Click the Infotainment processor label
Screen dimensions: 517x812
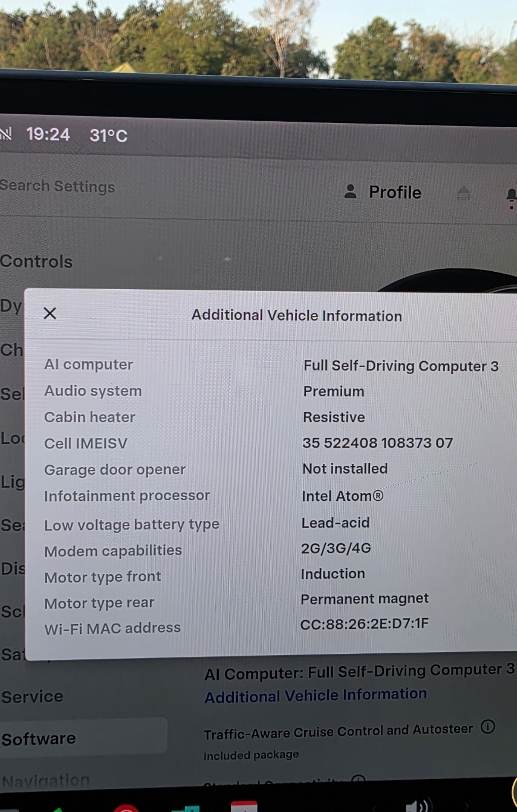coord(127,496)
